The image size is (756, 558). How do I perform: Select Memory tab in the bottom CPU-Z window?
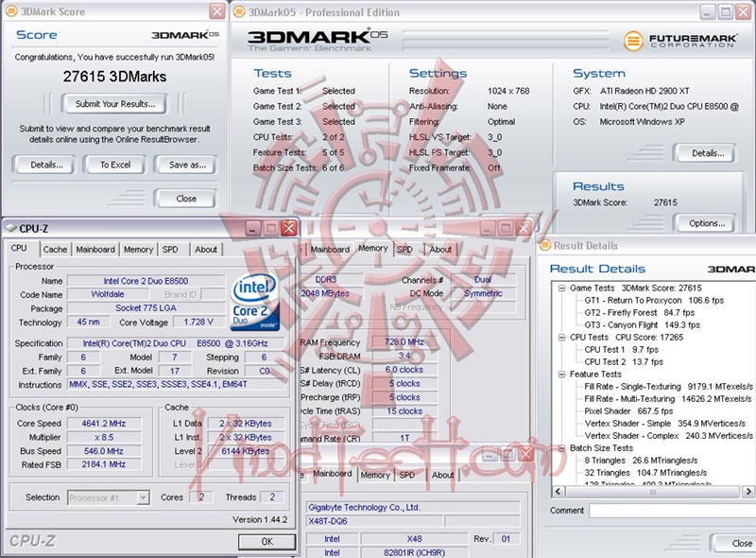coord(375,475)
